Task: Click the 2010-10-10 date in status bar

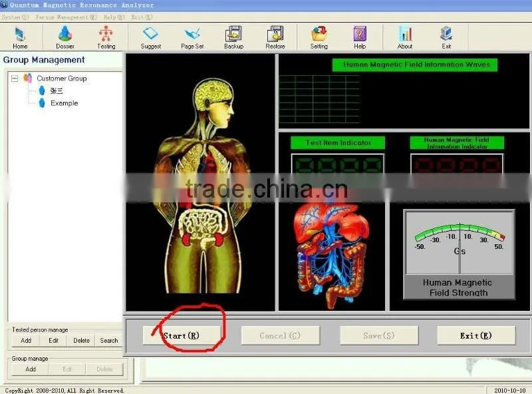Action: (x=510, y=390)
